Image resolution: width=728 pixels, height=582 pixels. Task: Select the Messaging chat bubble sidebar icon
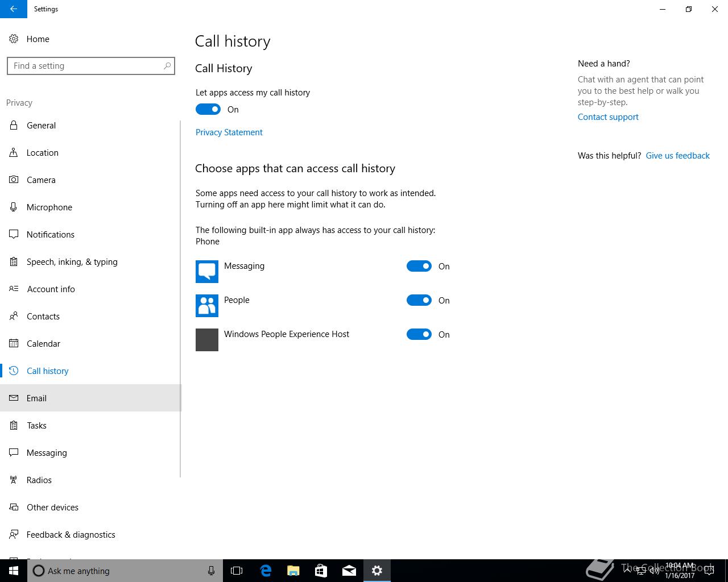click(x=14, y=452)
